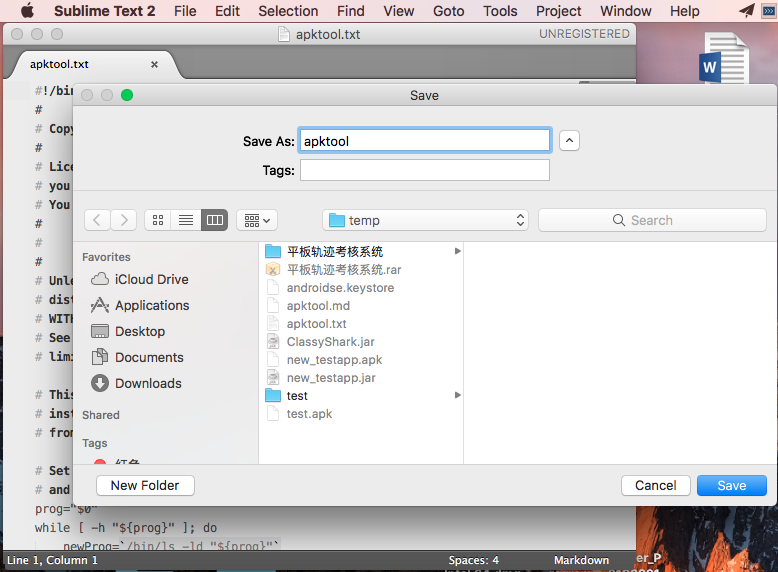Open the Goto menu

coord(449,11)
